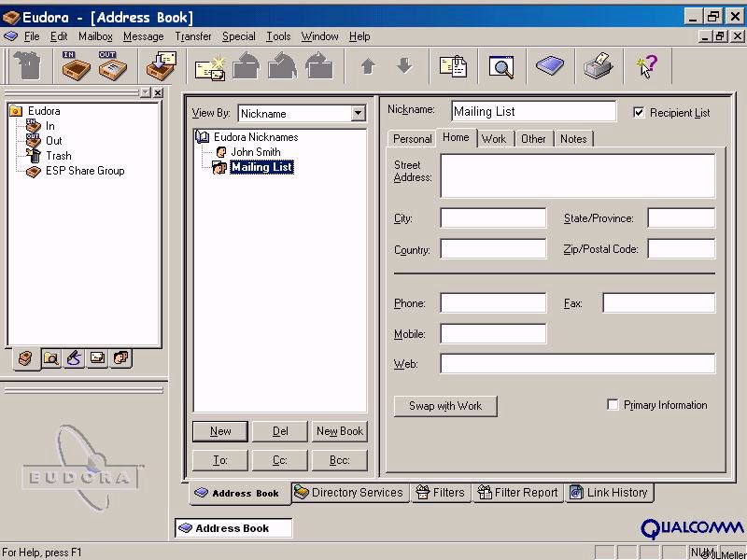Click the New nickname button
This screenshot has width=747, height=560.
click(x=220, y=431)
